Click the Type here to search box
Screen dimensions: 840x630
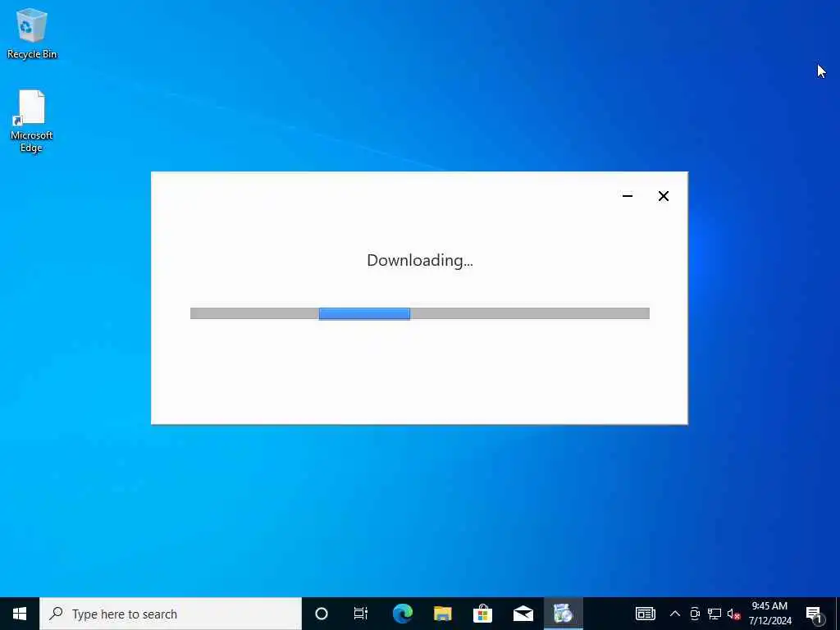point(171,614)
